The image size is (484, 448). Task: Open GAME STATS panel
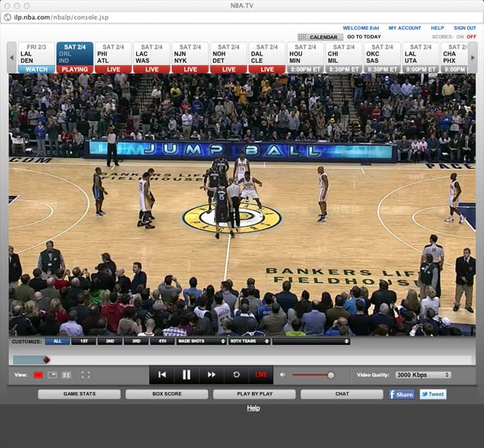click(x=79, y=394)
